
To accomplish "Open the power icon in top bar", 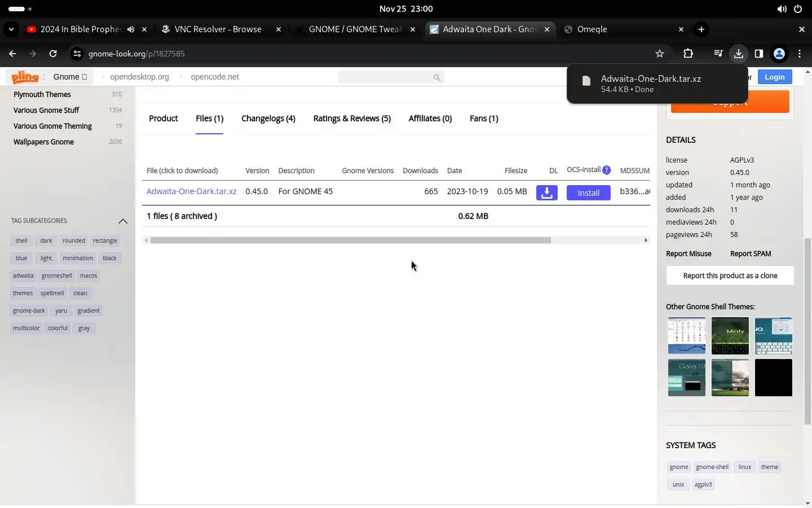I will click(798, 9).
